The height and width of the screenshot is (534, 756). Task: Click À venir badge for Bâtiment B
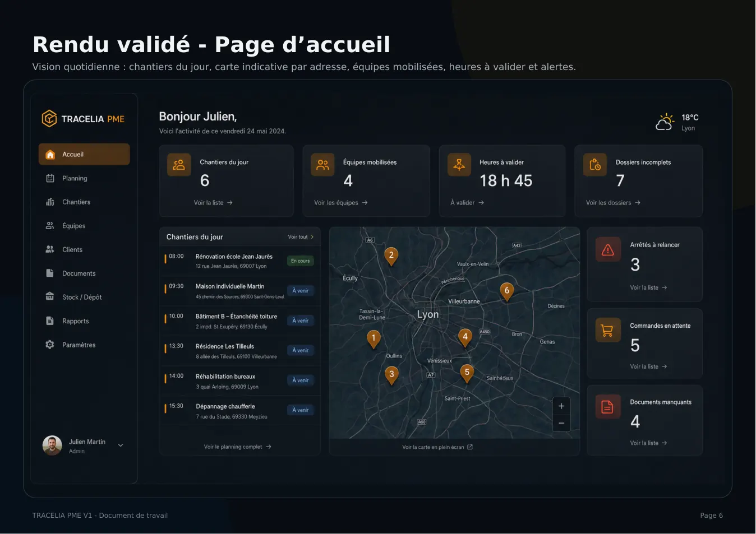click(301, 321)
